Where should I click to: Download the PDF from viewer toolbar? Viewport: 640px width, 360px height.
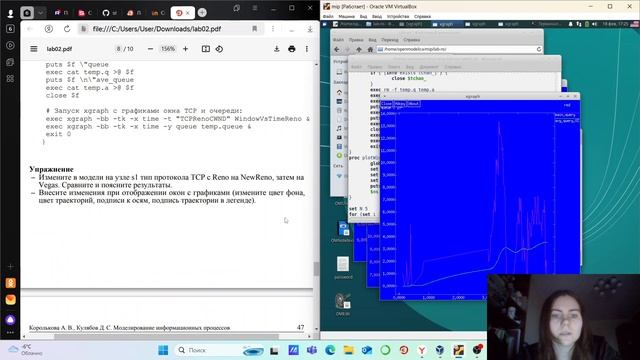pyautogui.click(x=276, y=49)
